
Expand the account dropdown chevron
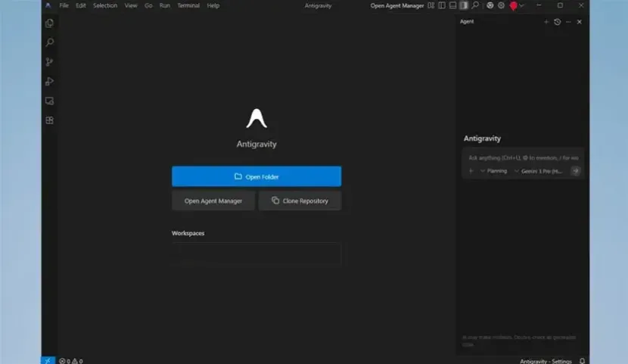(521, 5)
